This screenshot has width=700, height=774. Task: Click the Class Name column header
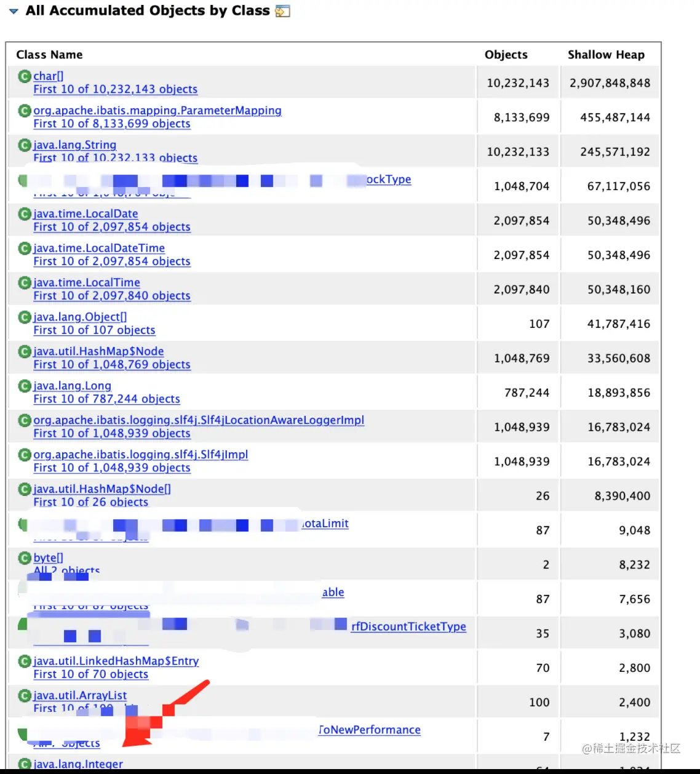coord(49,55)
